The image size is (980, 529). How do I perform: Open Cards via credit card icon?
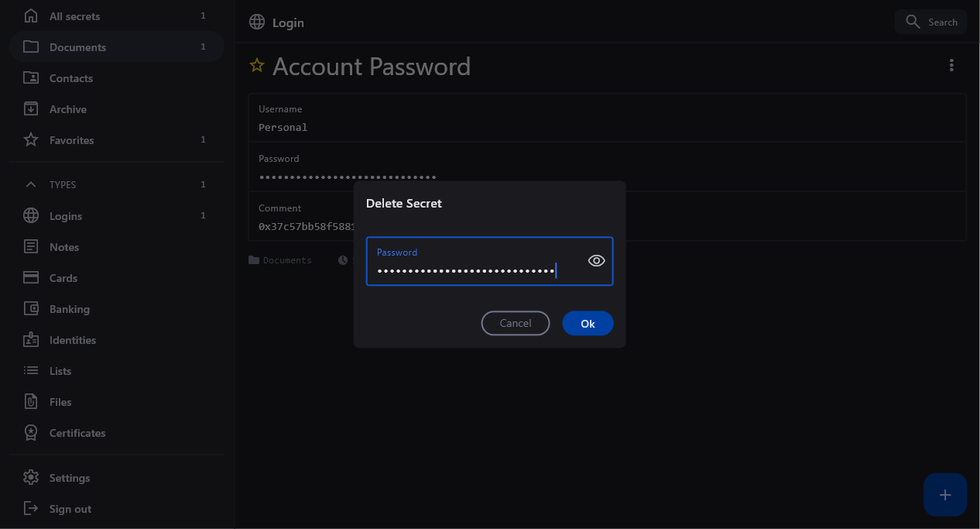[31, 278]
